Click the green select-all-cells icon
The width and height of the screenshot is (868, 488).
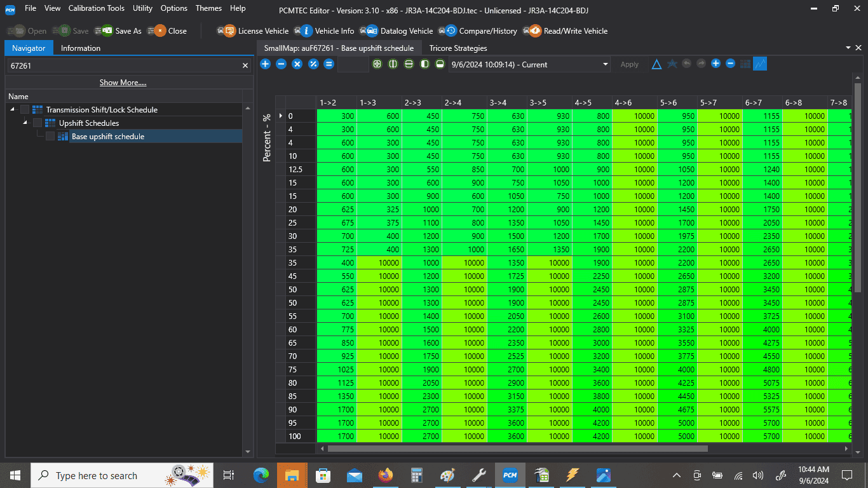[x=377, y=64]
